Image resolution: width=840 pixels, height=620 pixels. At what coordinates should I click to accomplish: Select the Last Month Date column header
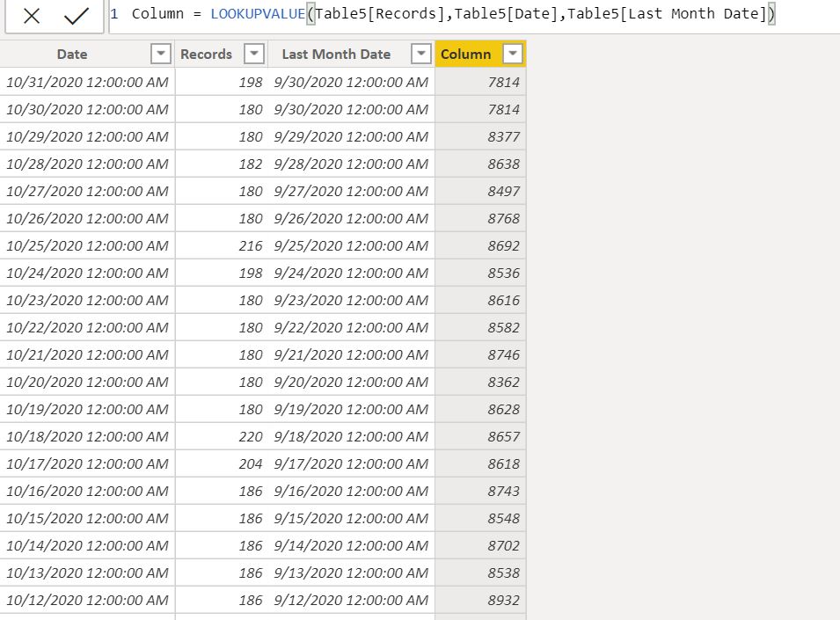[336, 54]
